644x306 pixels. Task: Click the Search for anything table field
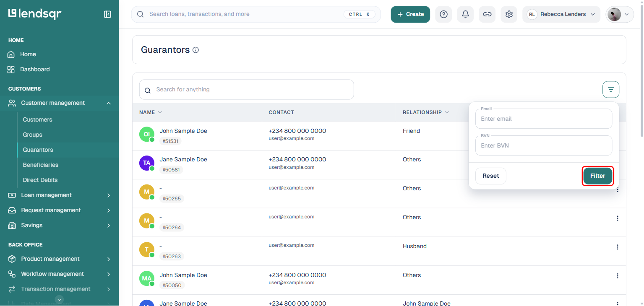point(247,89)
